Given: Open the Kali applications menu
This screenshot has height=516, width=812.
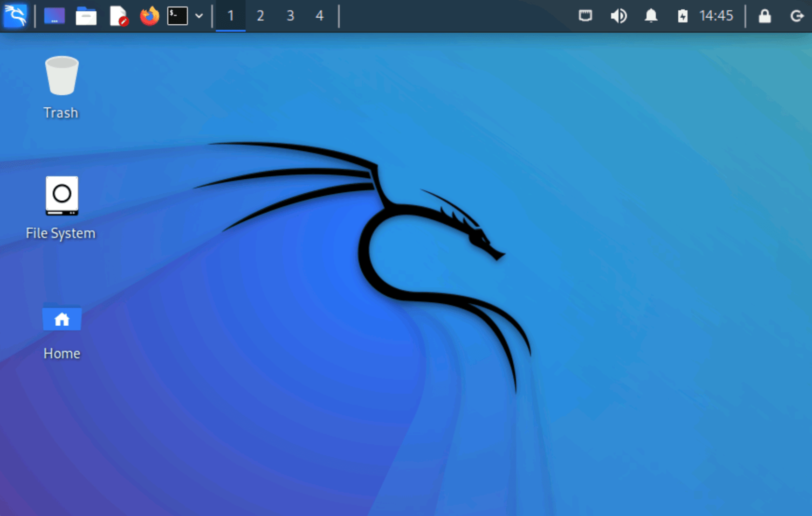Looking at the screenshot, I should point(15,16).
